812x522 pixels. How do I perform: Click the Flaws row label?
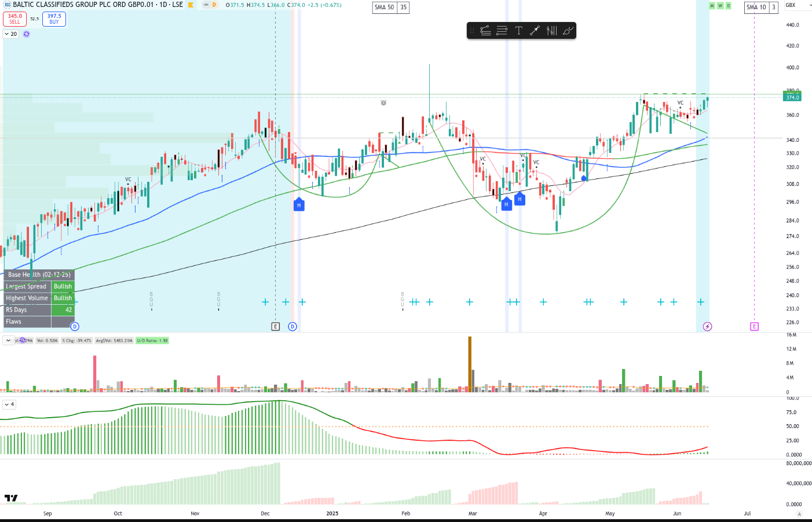[27, 322]
